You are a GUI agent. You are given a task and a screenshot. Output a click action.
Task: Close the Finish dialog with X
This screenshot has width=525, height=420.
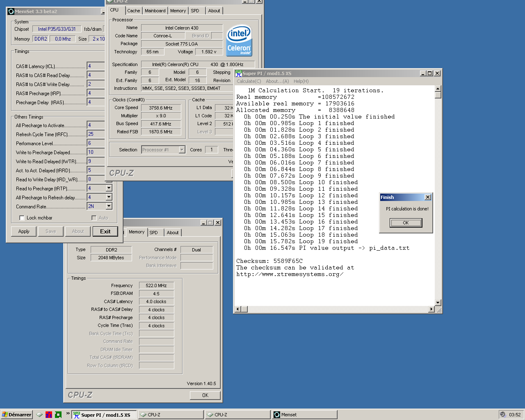(x=428, y=197)
